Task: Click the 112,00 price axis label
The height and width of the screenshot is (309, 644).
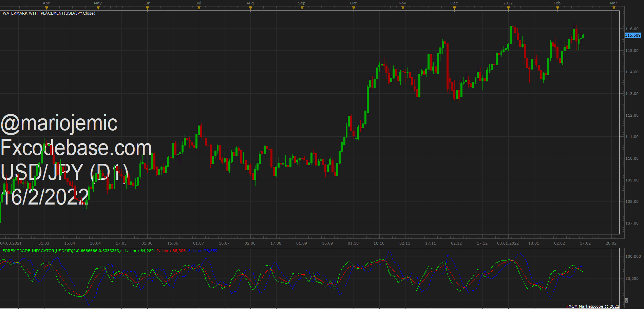Action: click(x=632, y=115)
